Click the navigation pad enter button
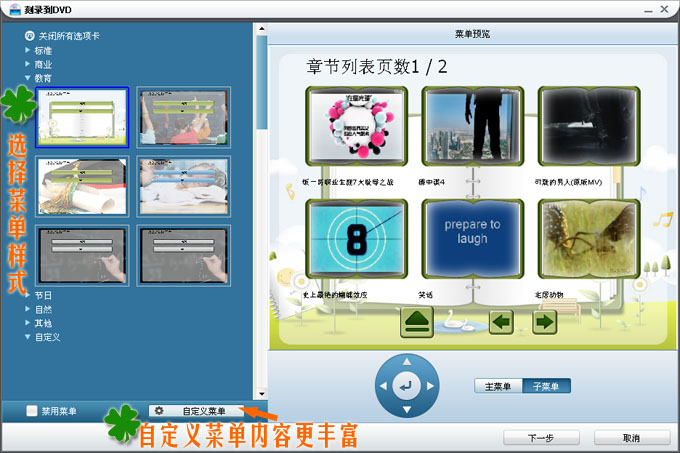The image size is (680, 453). [406, 386]
